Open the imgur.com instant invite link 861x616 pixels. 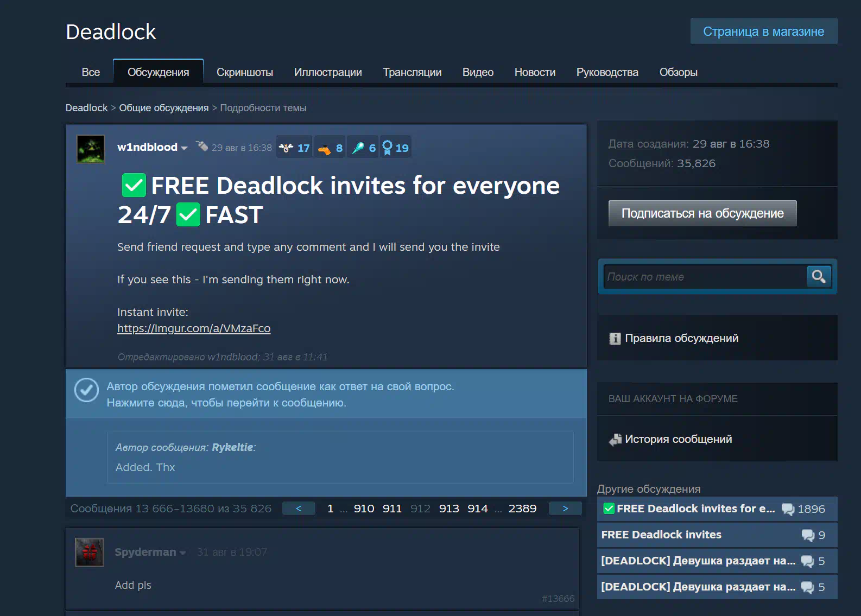click(x=194, y=328)
